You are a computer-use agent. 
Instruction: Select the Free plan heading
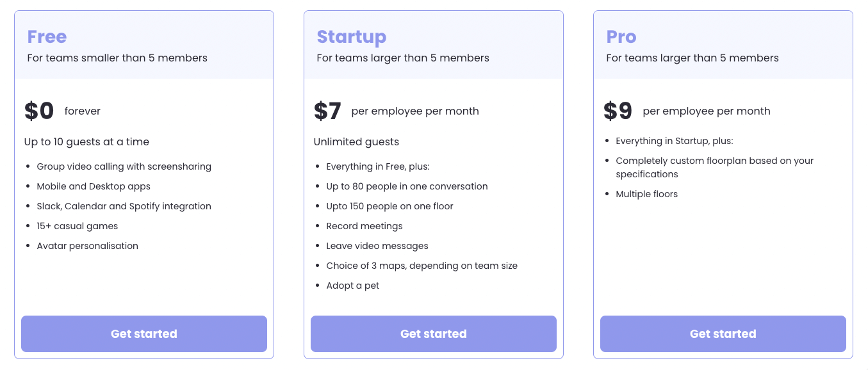[47, 36]
